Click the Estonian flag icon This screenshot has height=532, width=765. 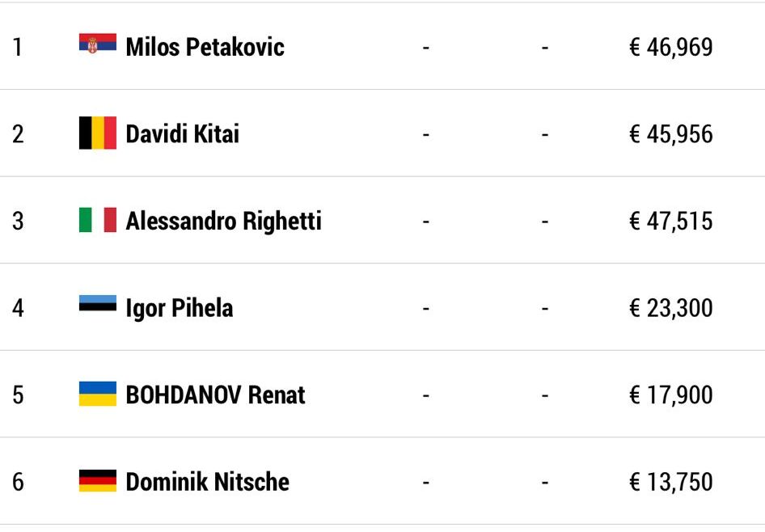pos(98,303)
